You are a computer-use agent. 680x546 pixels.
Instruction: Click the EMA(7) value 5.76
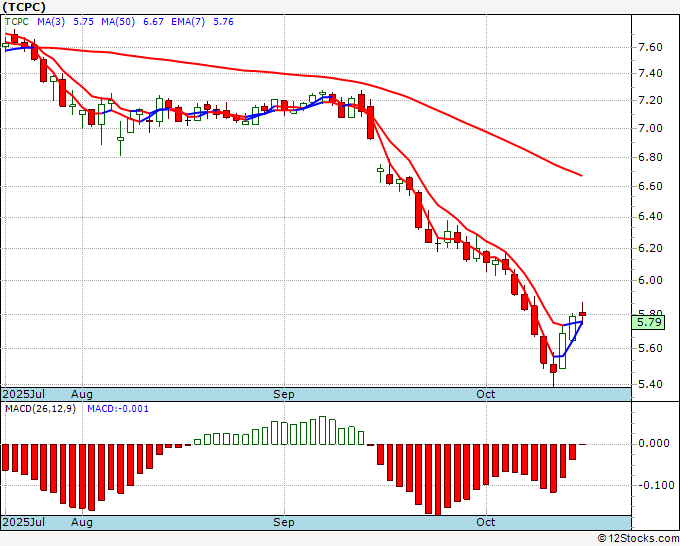223,21
